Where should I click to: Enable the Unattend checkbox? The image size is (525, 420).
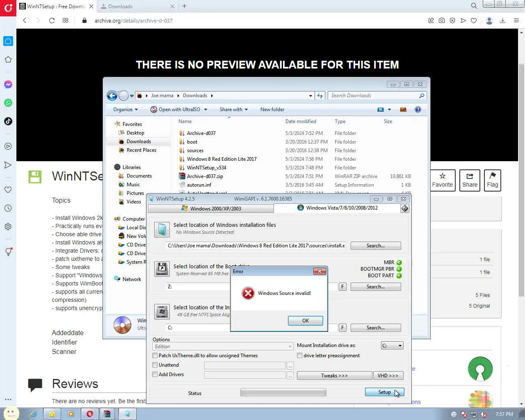(155, 365)
